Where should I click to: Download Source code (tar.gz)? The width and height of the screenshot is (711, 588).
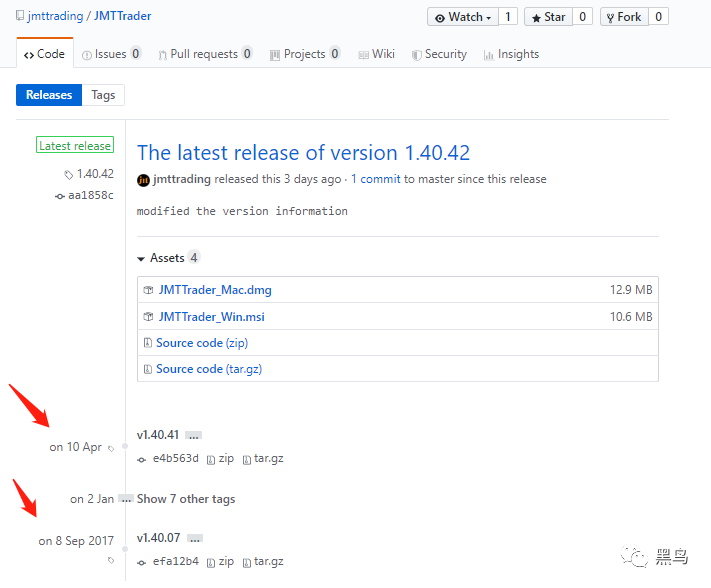(x=209, y=369)
